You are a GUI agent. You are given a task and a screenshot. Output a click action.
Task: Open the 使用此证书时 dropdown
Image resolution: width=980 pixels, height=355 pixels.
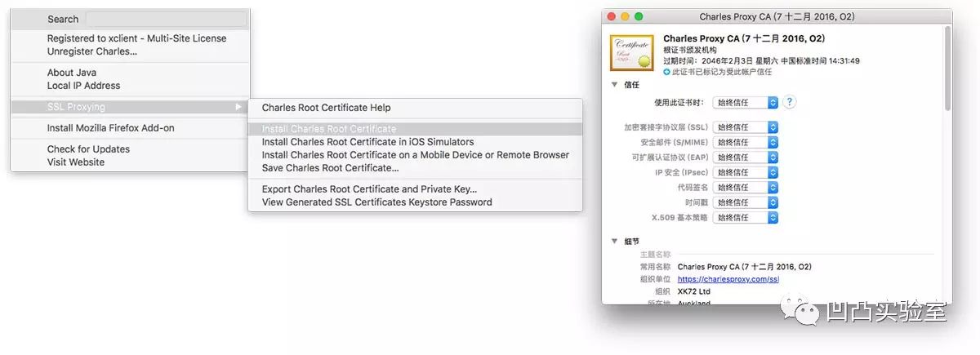[x=746, y=103]
